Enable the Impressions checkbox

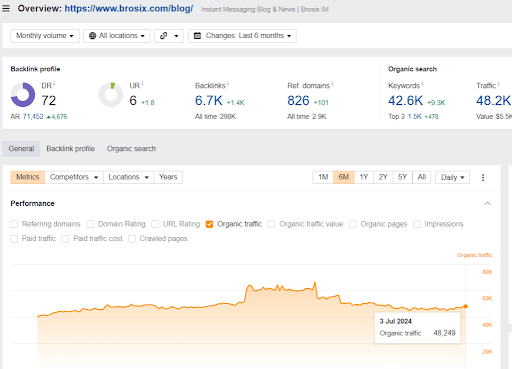(x=417, y=224)
